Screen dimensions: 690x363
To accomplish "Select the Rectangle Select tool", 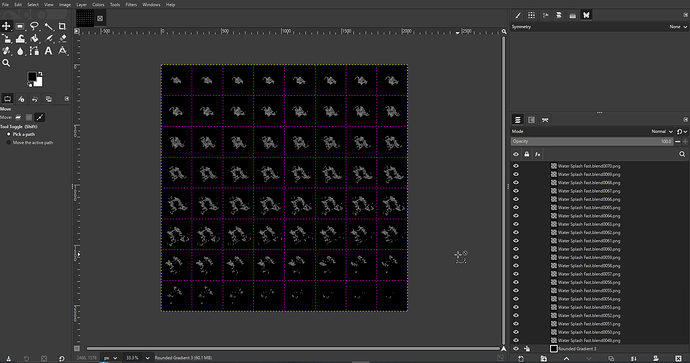I will [x=20, y=26].
